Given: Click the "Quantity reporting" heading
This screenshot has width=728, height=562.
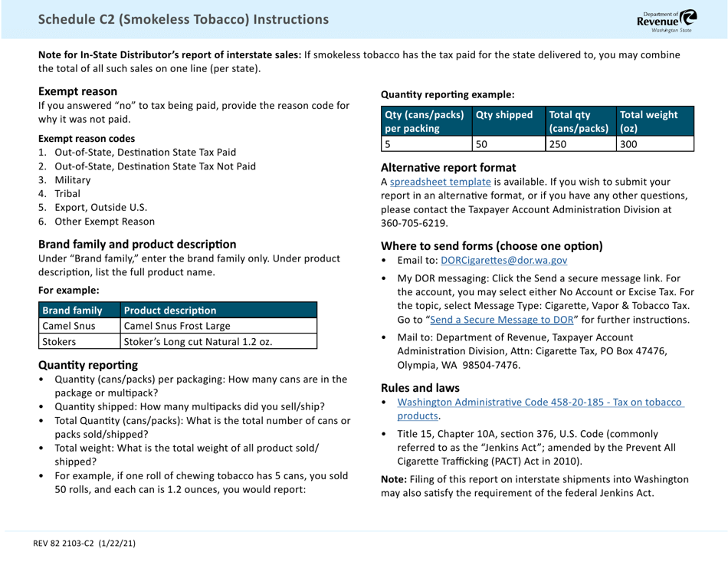Looking at the screenshot, I should (88, 365).
